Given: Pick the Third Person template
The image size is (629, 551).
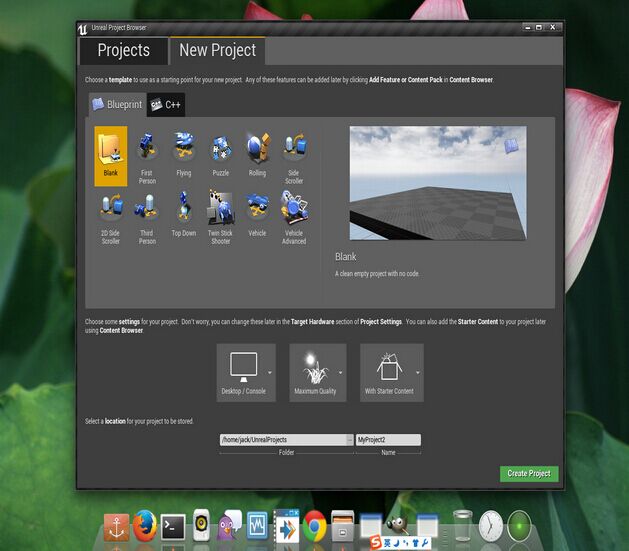Looking at the screenshot, I should (x=147, y=217).
